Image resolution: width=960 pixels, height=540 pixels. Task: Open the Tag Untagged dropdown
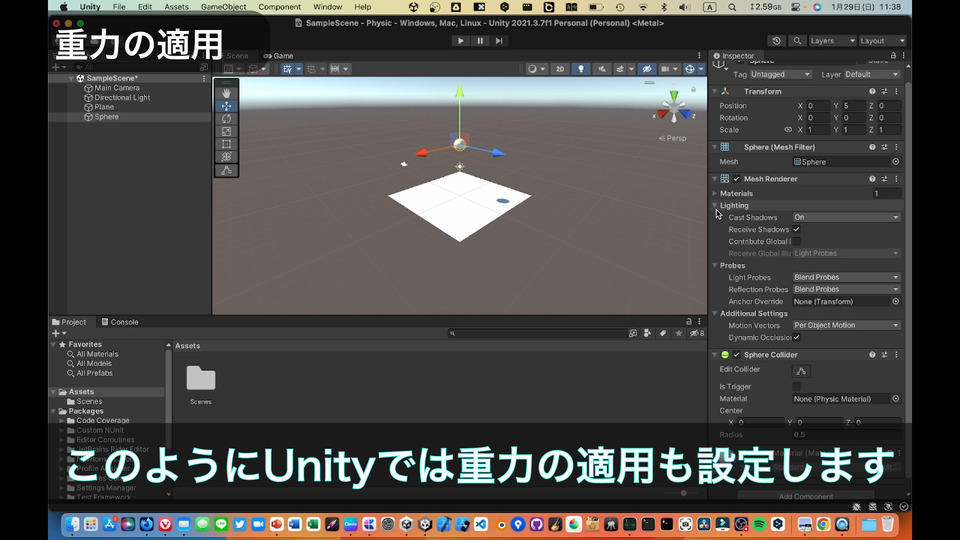coord(781,75)
